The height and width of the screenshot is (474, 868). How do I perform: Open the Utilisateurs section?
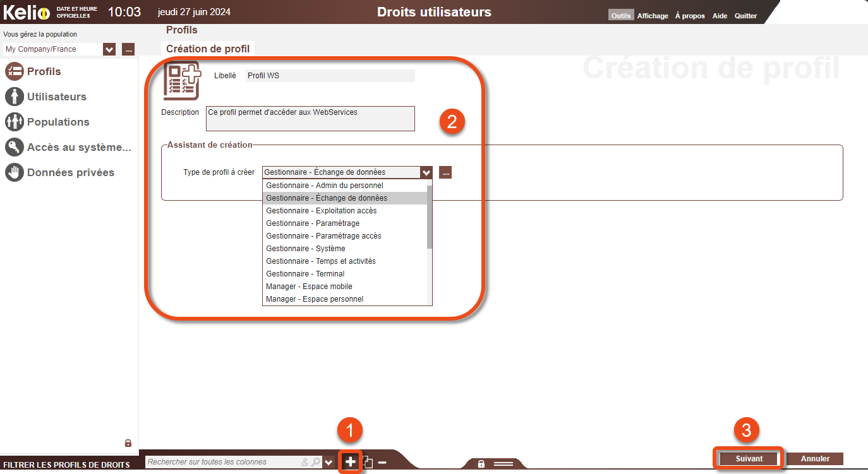(x=46, y=97)
